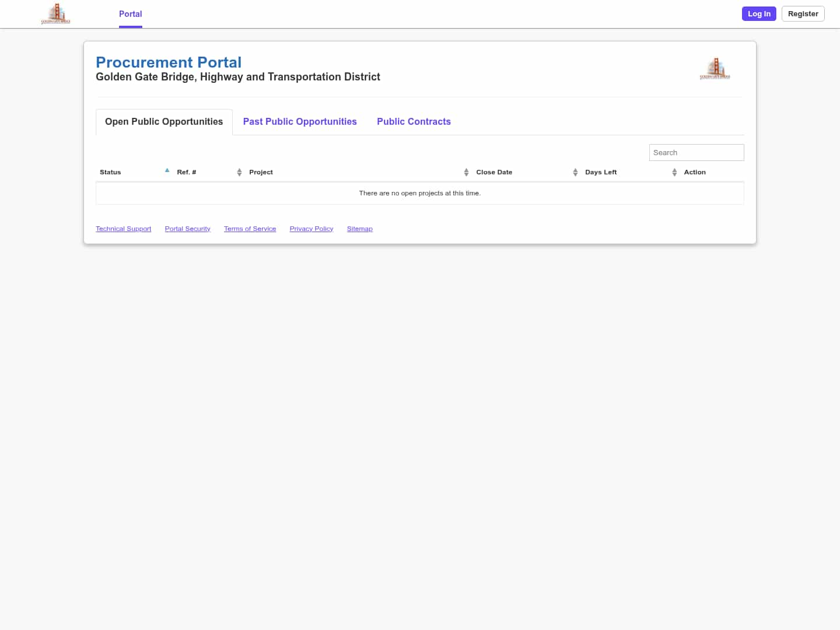
Task: Click the Golden Gate Bridge district subtitle
Action: point(238,77)
